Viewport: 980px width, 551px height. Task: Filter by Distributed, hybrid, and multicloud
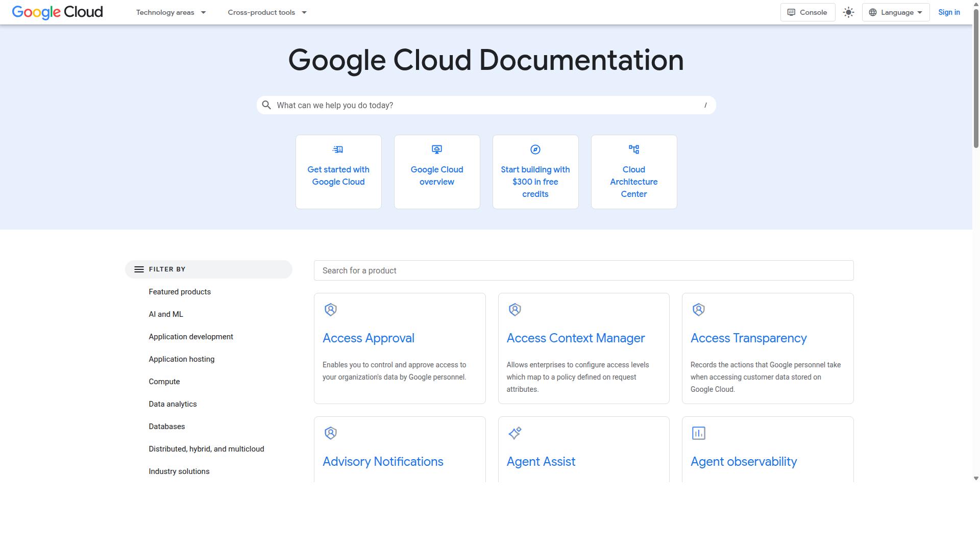click(206, 449)
